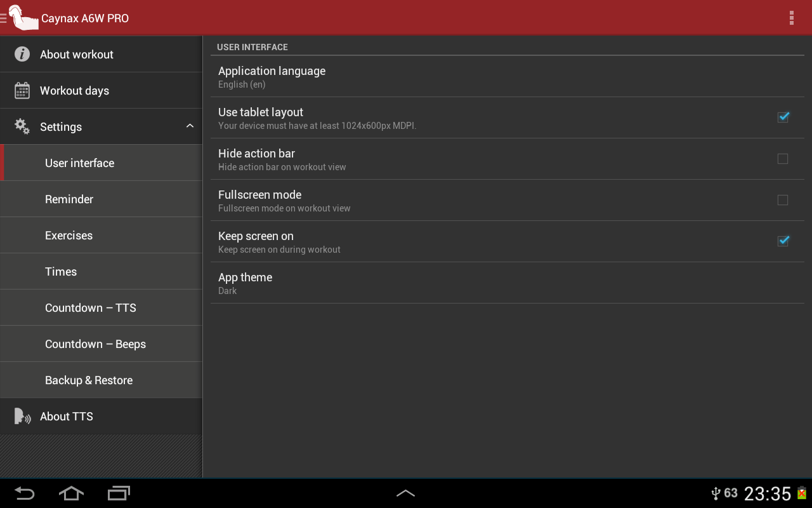Select User interface settings item
The image size is (812, 508).
click(x=101, y=163)
